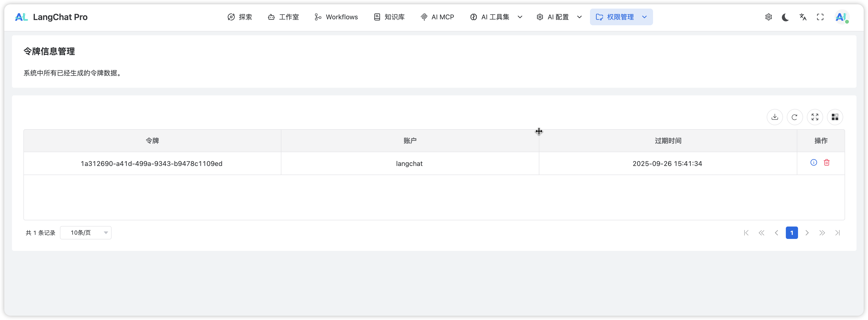Expand the 权限管理 dropdown menu
The image size is (868, 320).
[621, 17]
